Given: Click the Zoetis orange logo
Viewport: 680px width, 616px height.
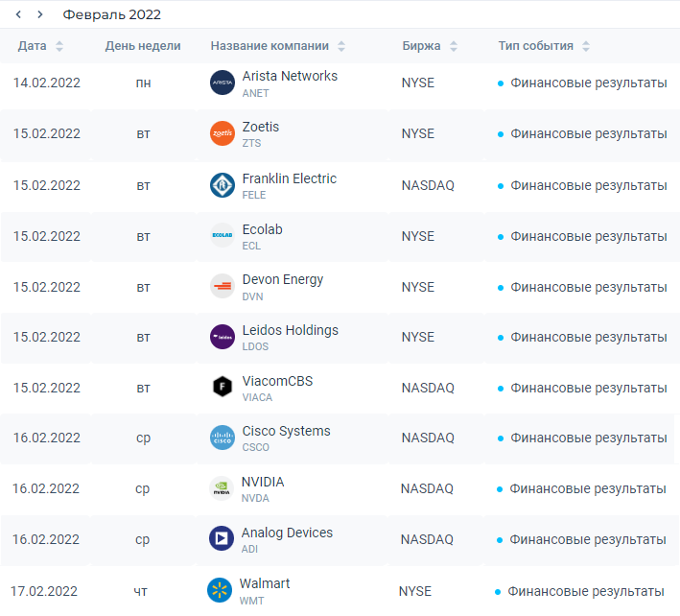Looking at the screenshot, I should point(223,133).
